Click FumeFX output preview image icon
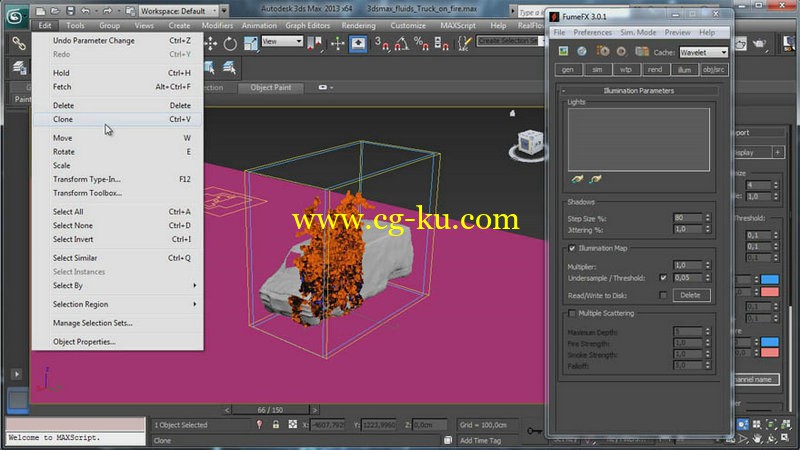800x450 pixels. pyautogui.click(x=563, y=51)
